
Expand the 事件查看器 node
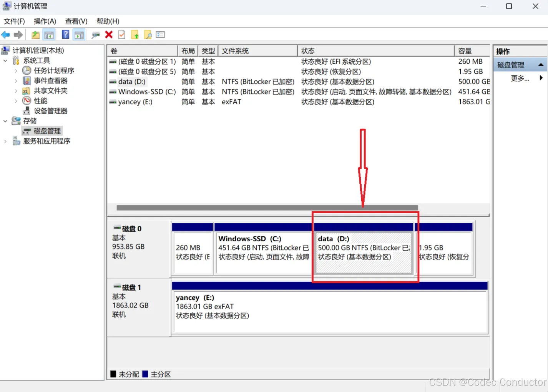(x=16, y=81)
